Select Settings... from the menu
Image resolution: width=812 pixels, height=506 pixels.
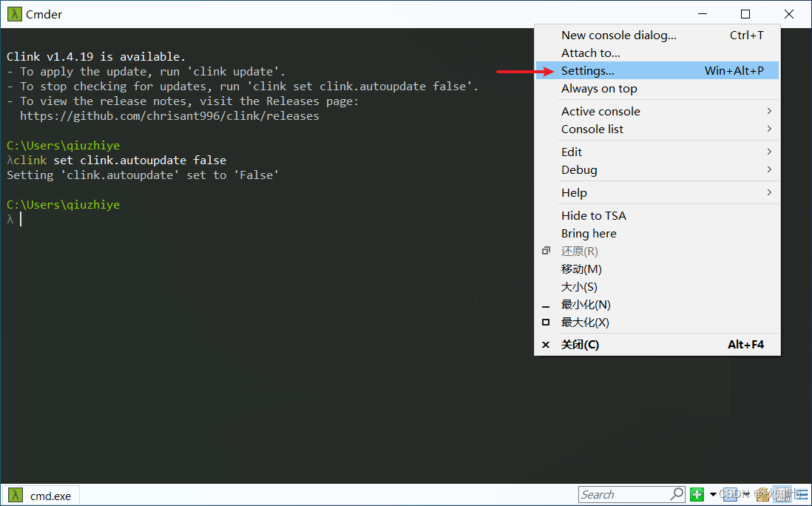(x=586, y=70)
